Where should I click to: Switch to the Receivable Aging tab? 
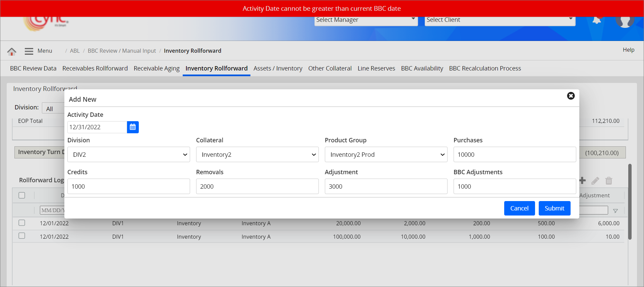(x=157, y=68)
